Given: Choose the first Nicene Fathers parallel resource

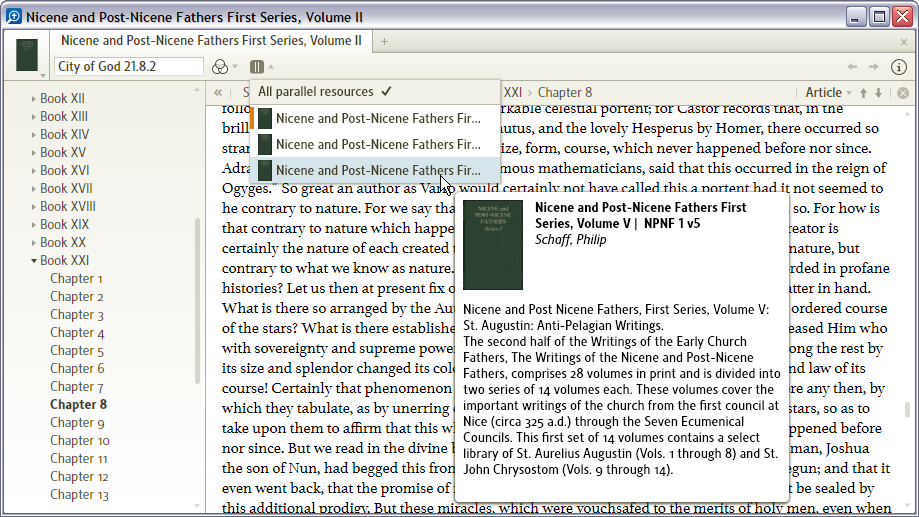Looking at the screenshot, I should coord(375,118).
